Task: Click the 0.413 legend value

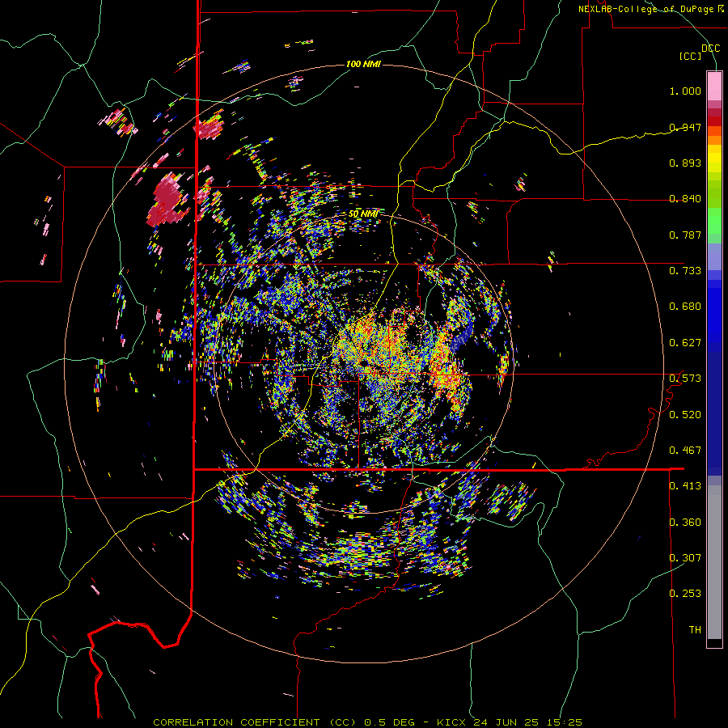Action: coord(685,486)
